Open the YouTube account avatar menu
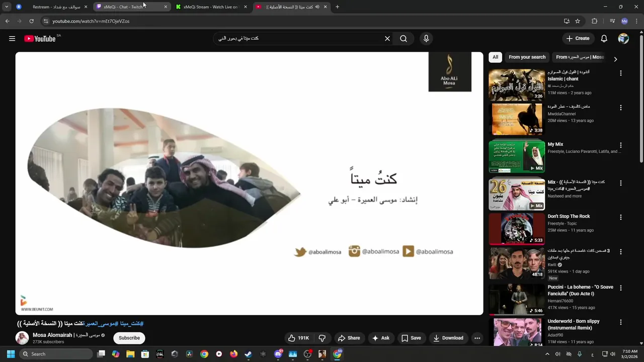Image resolution: width=644 pixels, height=362 pixels. (x=623, y=38)
